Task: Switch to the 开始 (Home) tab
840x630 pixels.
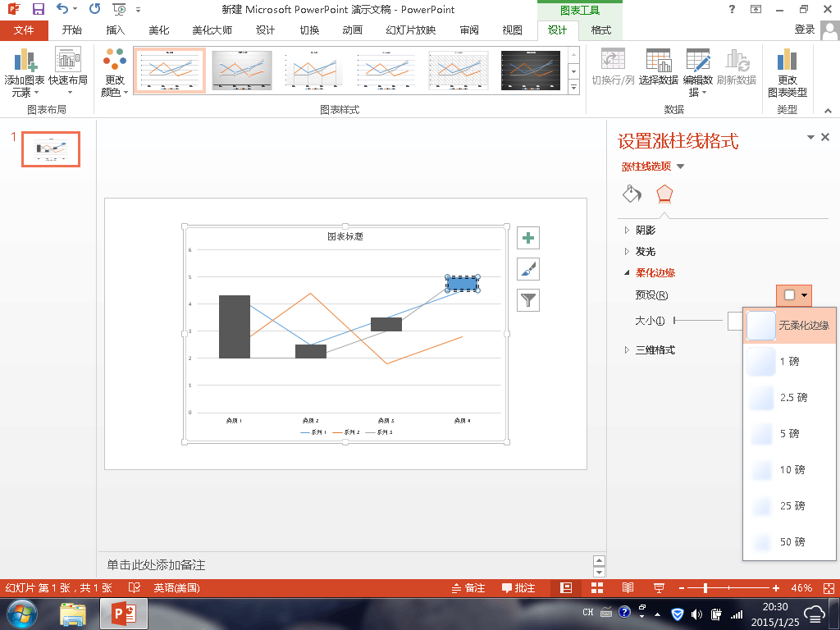Action: click(x=72, y=30)
